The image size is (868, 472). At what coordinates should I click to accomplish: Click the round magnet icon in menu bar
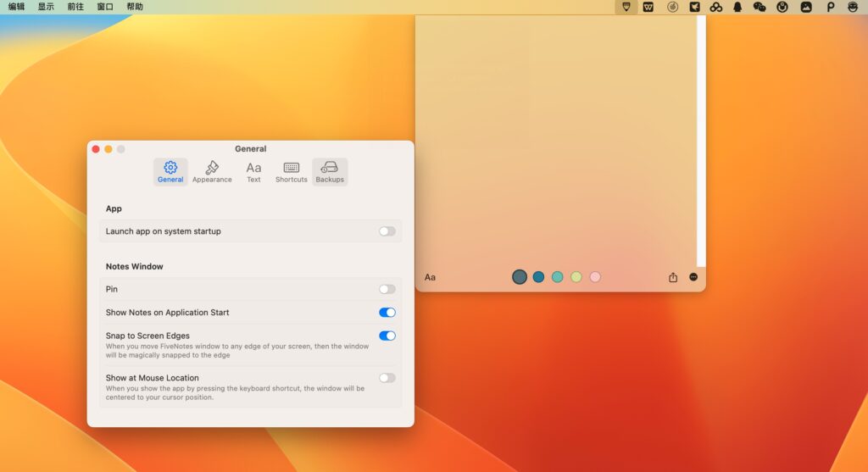[782, 7]
